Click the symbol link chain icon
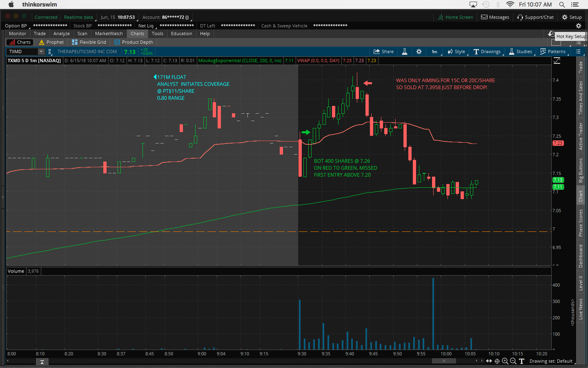Screen dimensions: 588x368 pos(50,52)
